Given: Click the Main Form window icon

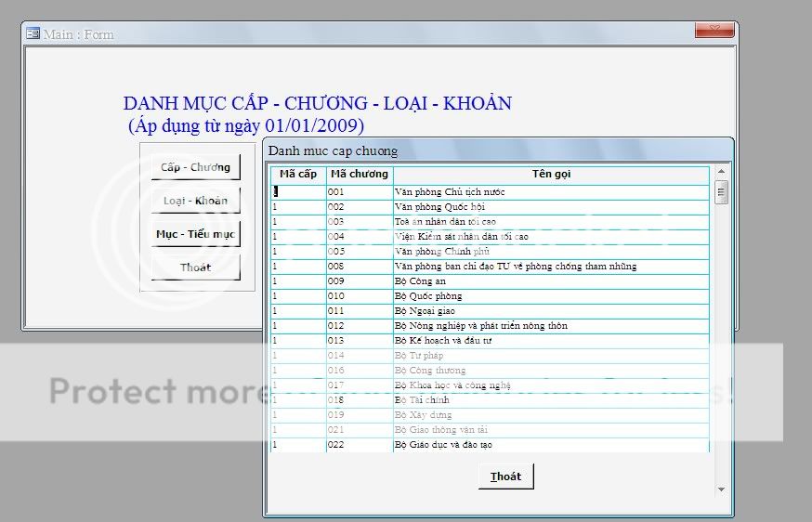Looking at the screenshot, I should point(33,34).
